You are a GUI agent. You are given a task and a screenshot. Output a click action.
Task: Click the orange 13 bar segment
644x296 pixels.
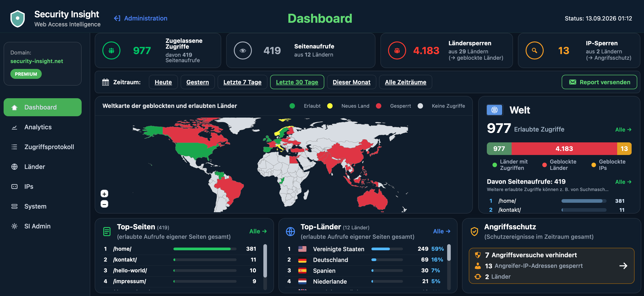pos(624,149)
